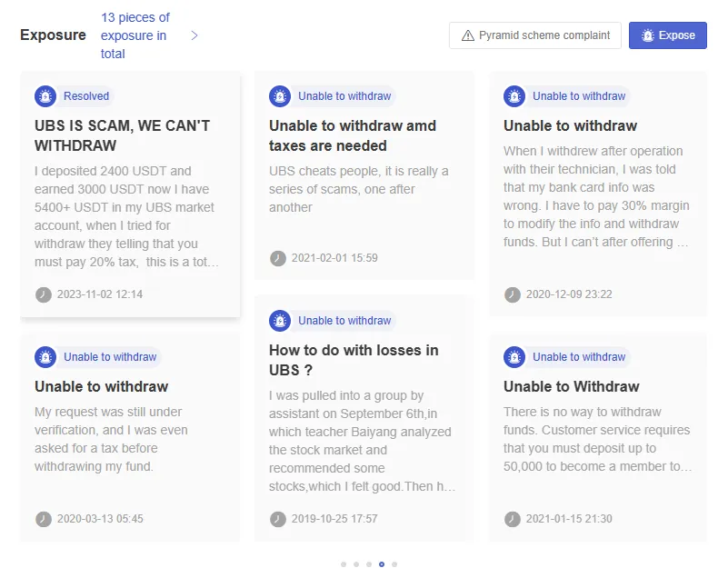The width and height of the screenshot is (728, 578).
Task: Click siren icon on 'taxes are needed' card
Action: (280, 96)
